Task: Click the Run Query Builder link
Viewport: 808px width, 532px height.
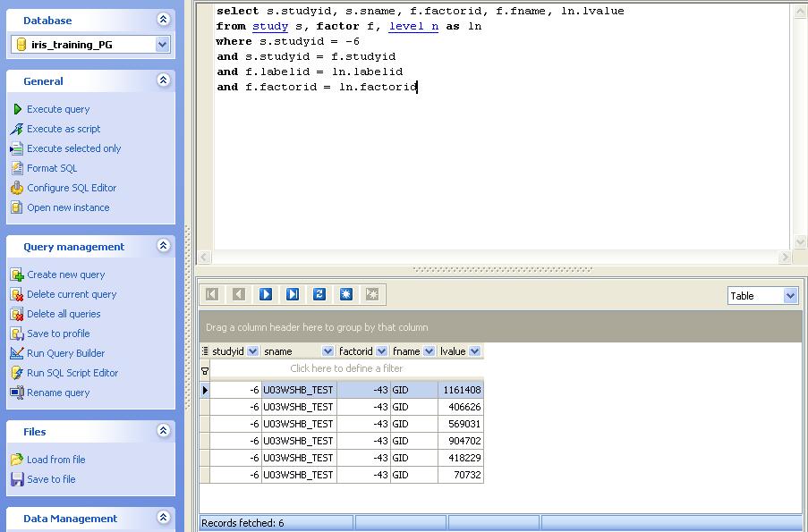Action: pos(66,353)
